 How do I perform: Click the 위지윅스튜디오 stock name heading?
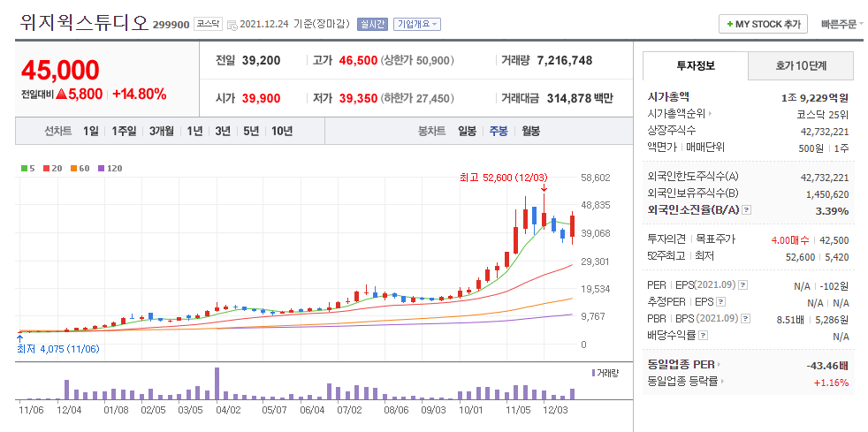point(84,22)
